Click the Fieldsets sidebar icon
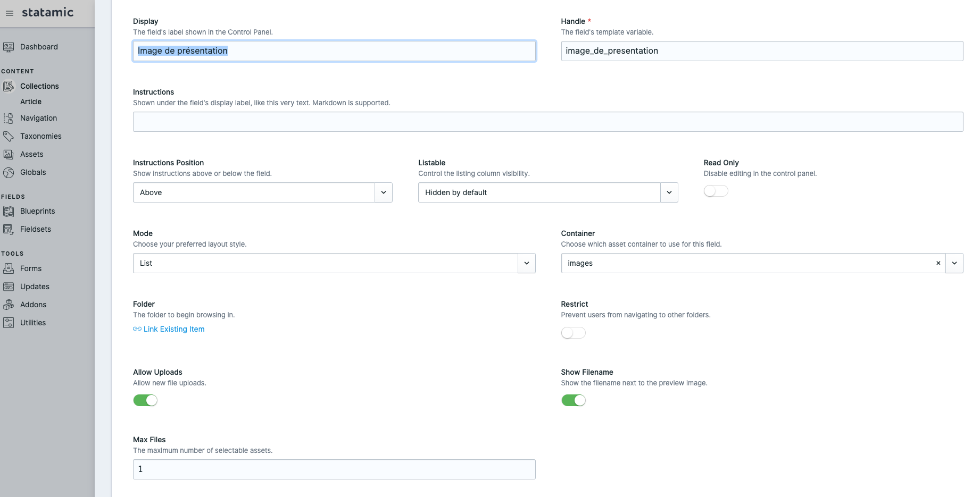 (x=9, y=229)
